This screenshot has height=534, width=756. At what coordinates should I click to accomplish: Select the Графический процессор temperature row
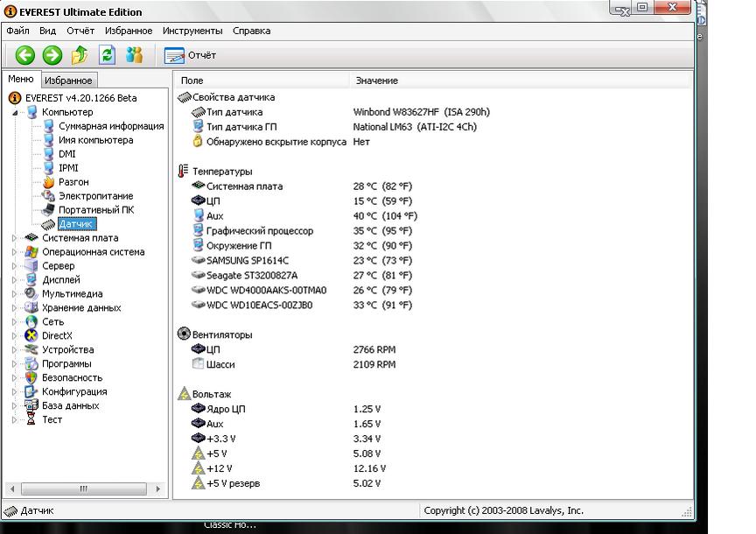259,231
